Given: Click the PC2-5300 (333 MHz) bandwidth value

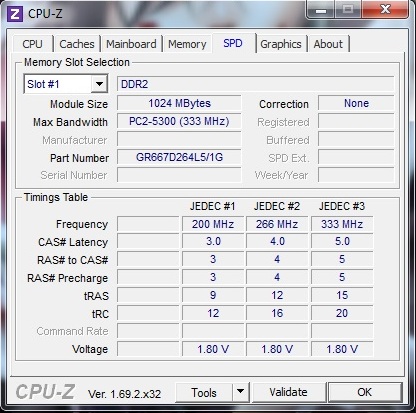Looking at the screenshot, I should tap(179, 121).
